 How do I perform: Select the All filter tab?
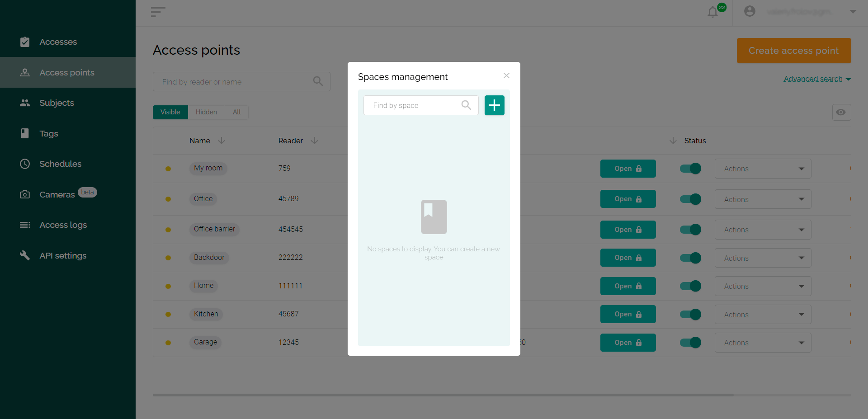pos(236,112)
